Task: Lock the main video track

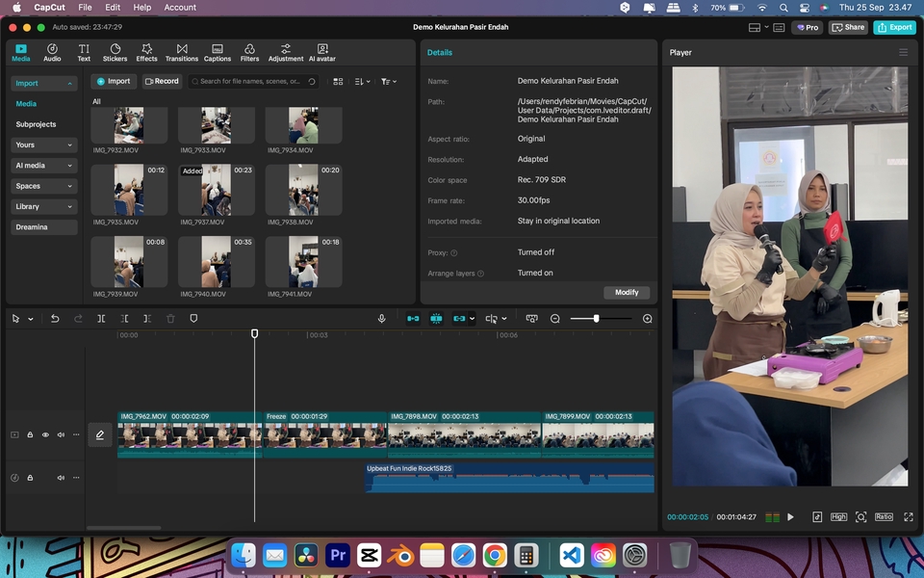Action: (30, 434)
